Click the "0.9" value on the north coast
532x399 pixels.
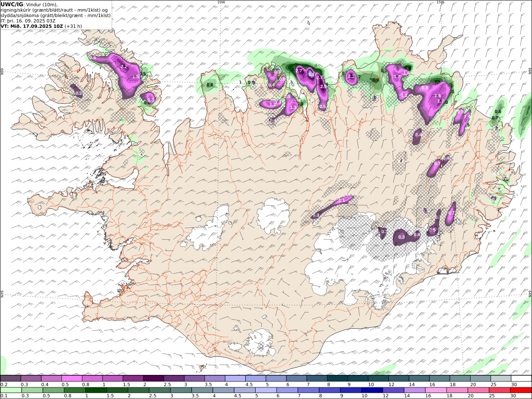376,80
